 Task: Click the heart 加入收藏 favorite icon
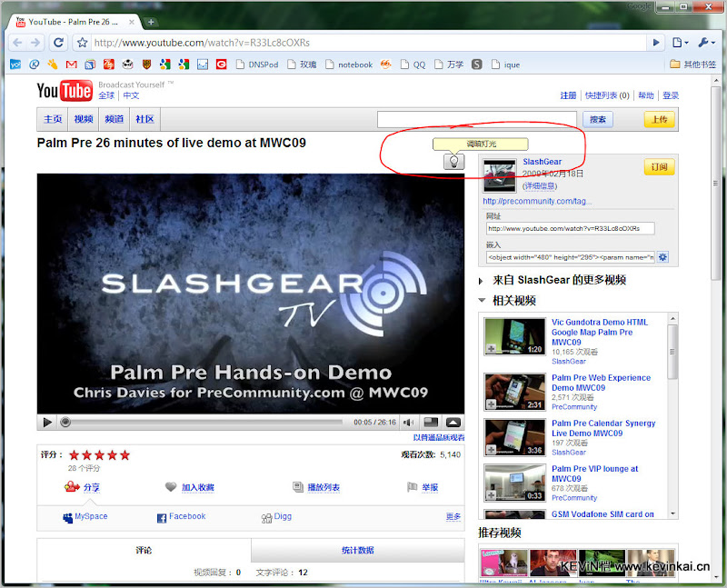pos(171,487)
